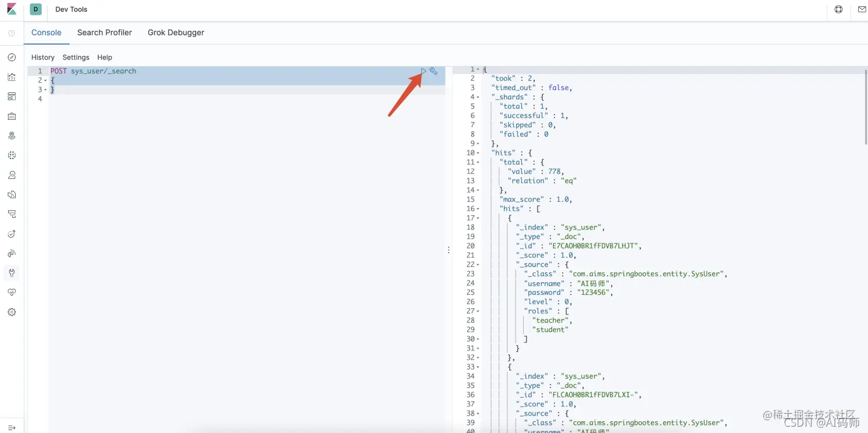The image size is (868, 433).
Task: Collapse the request body at editor line 2
Action: tap(45, 80)
